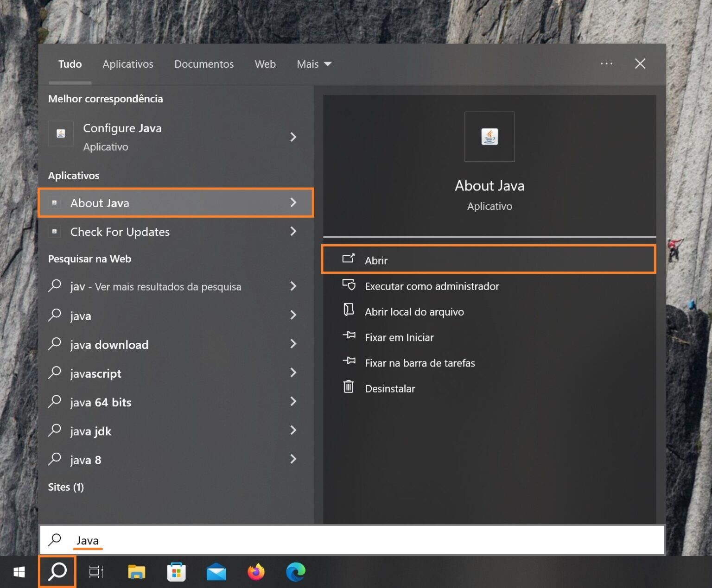Screen dimensions: 712x588
Task: Expand the Mais dropdown filter
Action: (x=314, y=64)
